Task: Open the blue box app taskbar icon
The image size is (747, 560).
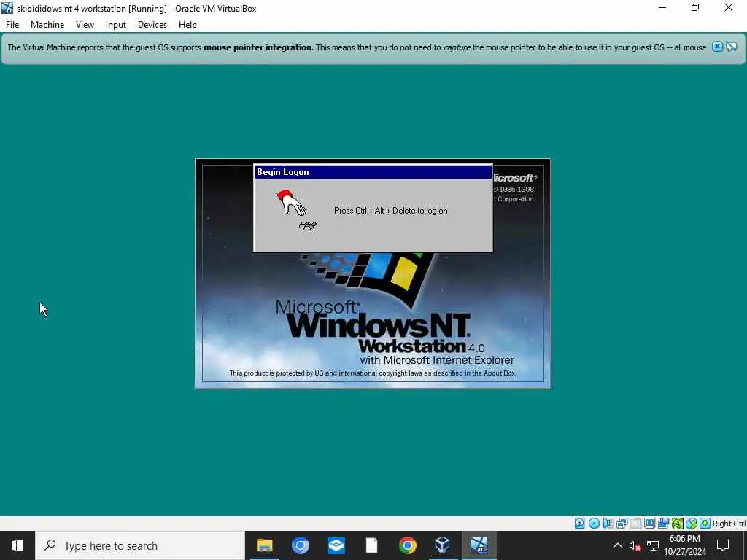Action: click(x=336, y=545)
